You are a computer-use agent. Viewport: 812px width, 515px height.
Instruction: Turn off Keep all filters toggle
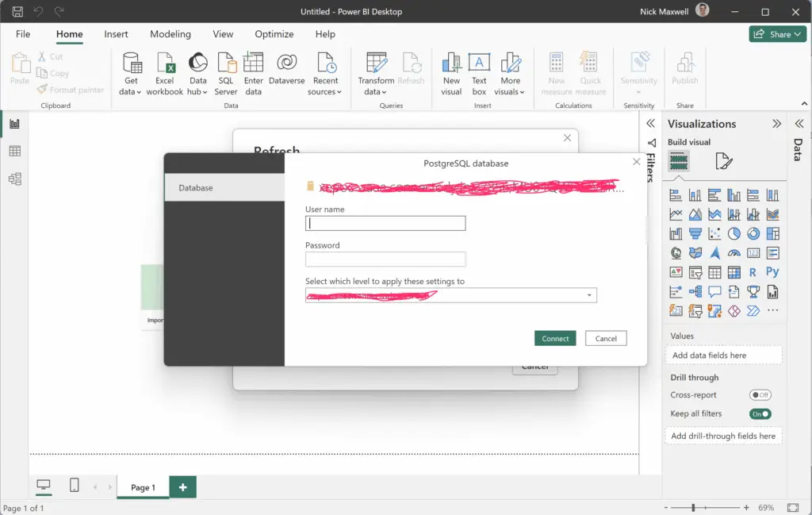(x=760, y=414)
